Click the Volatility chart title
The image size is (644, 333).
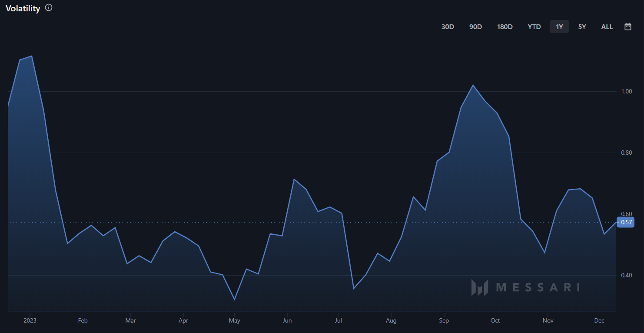coord(23,8)
